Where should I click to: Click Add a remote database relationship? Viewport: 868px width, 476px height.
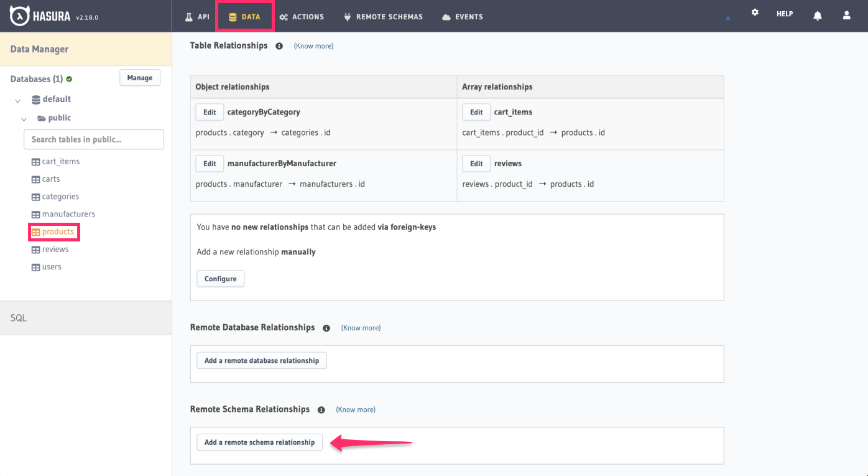tap(261, 360)
